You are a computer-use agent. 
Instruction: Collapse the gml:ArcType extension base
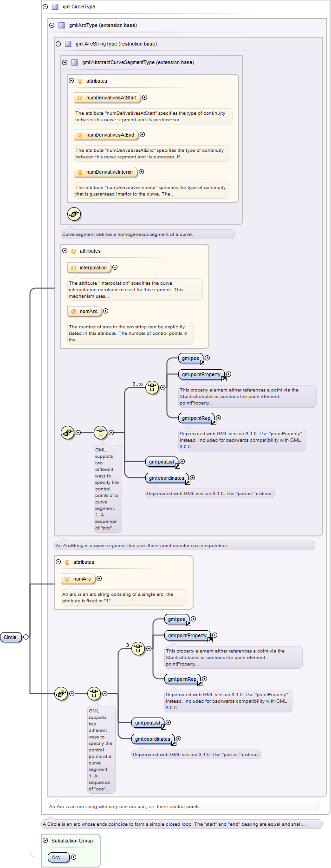52,26
